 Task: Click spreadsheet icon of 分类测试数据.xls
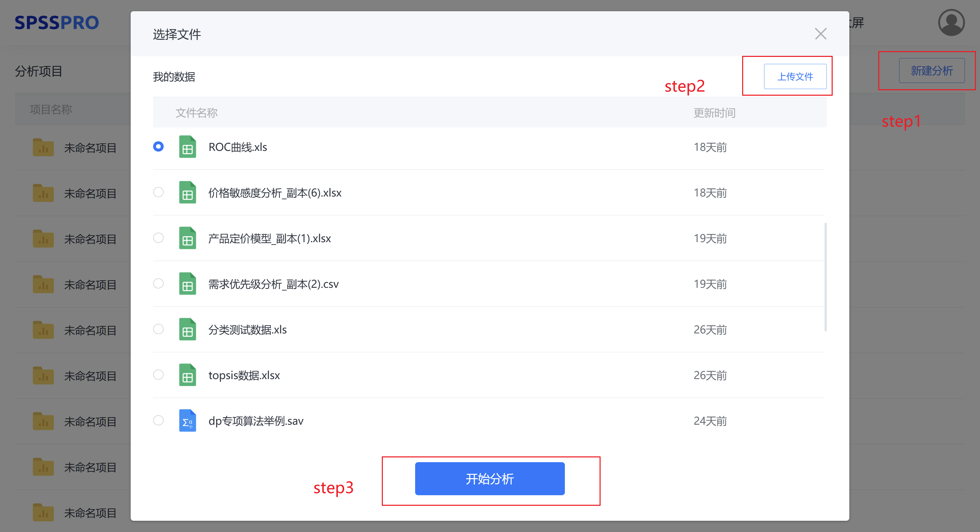point(187,329)
